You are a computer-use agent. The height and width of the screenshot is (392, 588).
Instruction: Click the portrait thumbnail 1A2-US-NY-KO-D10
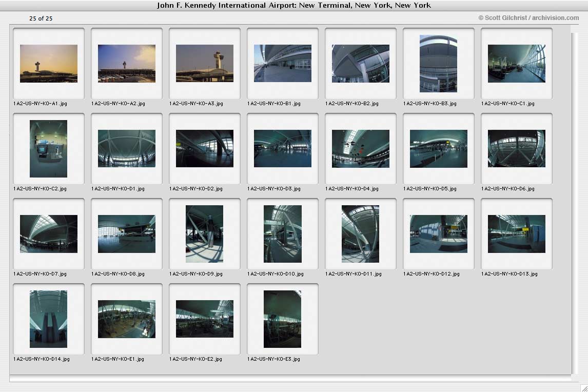(283, 233)
